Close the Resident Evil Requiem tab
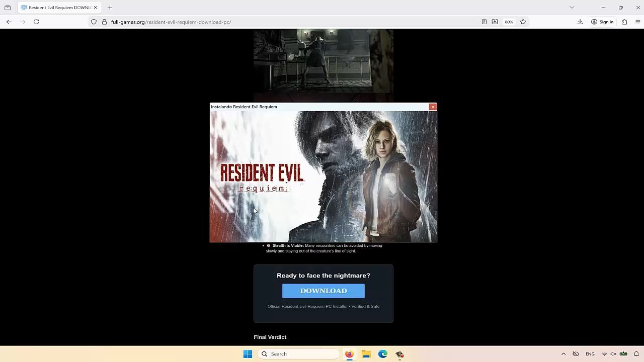Image resolution: width=644 pixels, height=362 pixels. (x=96, y=8)
